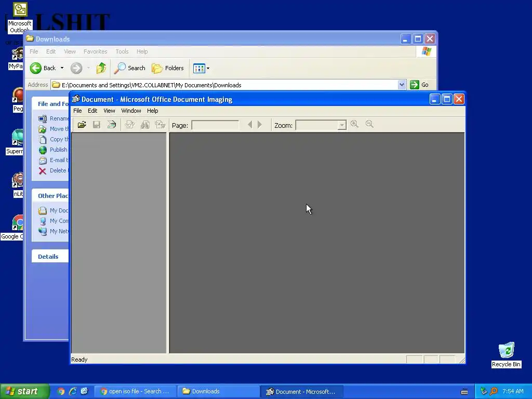Image resolution: width=532 pixels, height=399 pixels.
Task: Expand the Back history dropdown arrow
Action: (x=62, y=68)
